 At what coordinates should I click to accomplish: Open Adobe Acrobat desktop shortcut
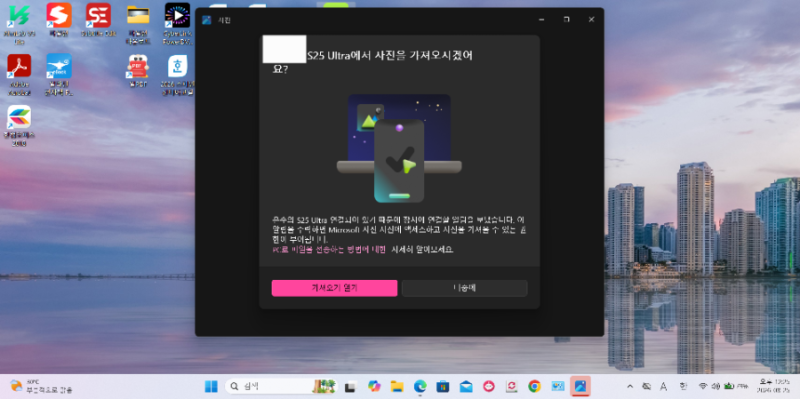tap(19, 75)
